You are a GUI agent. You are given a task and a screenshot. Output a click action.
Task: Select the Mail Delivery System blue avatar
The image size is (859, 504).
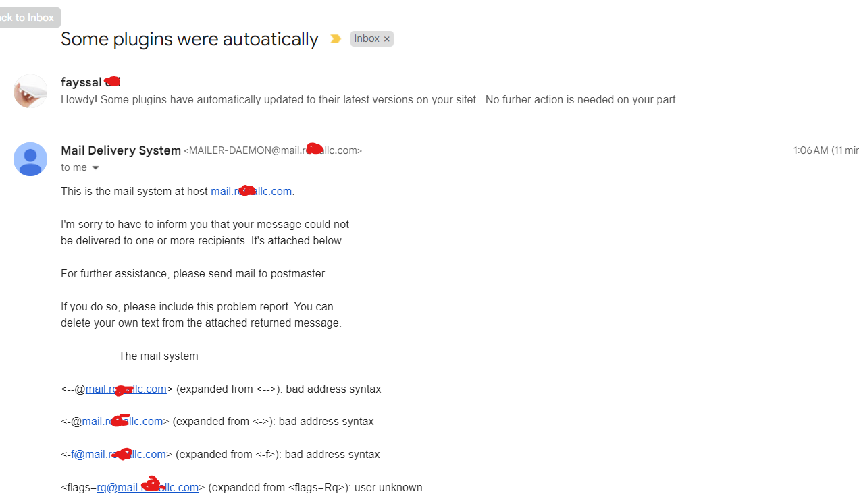(x=30, y=159)
